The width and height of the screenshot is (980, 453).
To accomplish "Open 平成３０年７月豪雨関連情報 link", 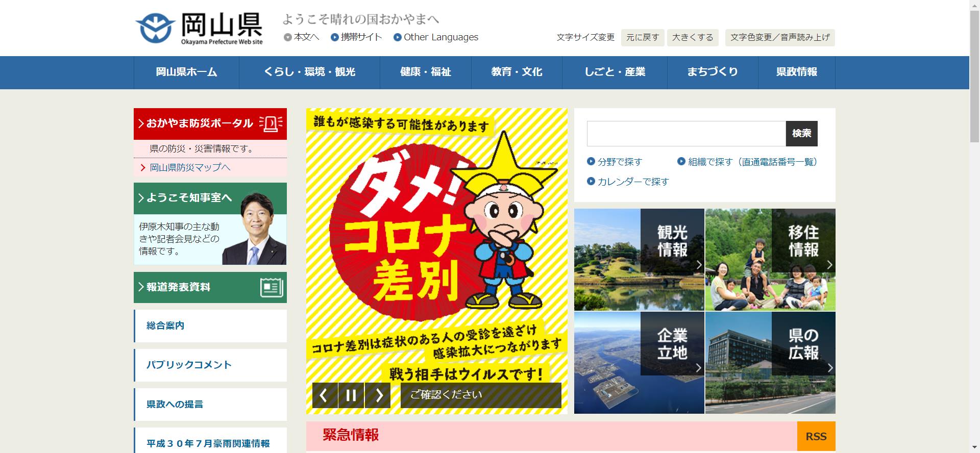I will point(210,441).
